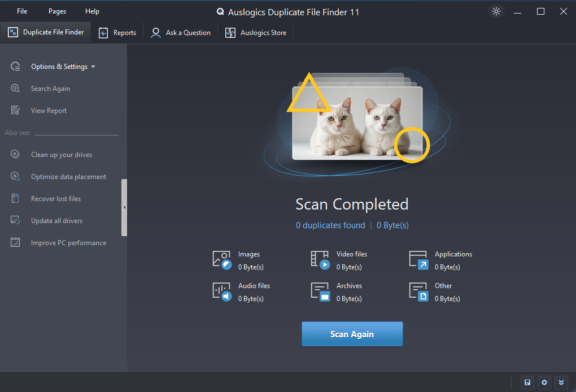Click the Search Again magnifier icon
The height and width of the screenshot is (392, 576).
click(15, 89)
